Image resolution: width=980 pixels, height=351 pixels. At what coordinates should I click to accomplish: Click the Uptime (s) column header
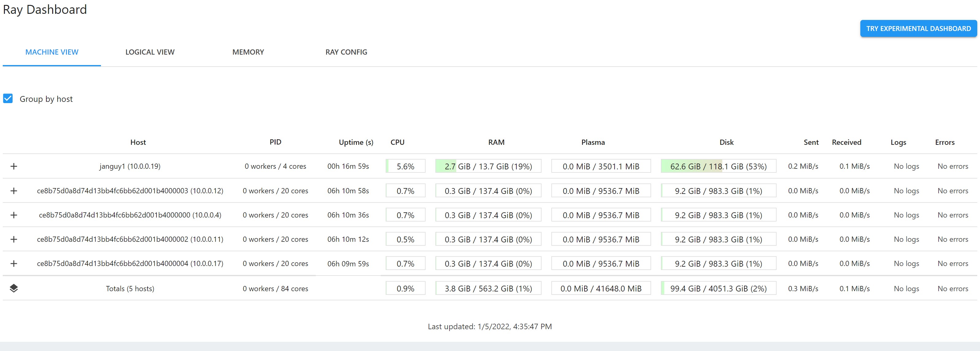[356, 142]
